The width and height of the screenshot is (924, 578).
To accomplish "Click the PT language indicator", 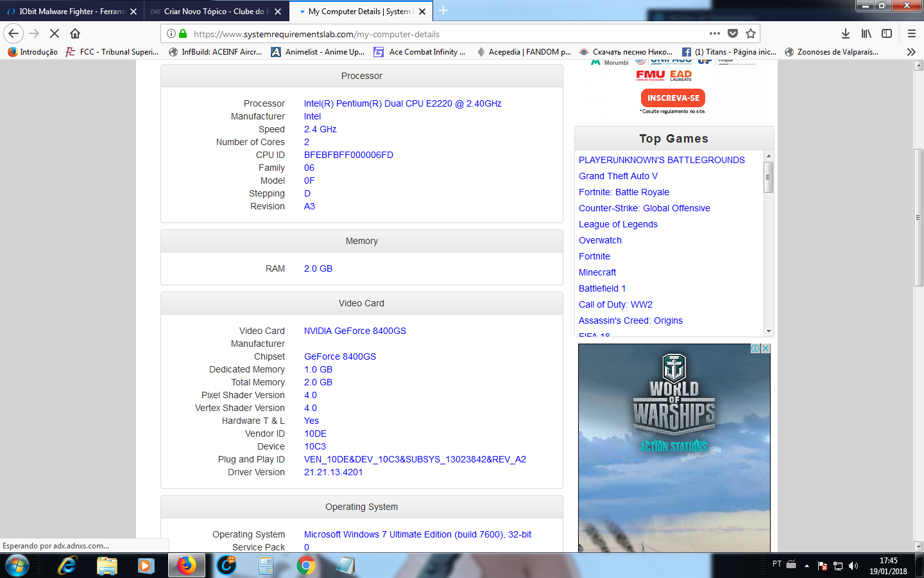I will click(777, 564).
